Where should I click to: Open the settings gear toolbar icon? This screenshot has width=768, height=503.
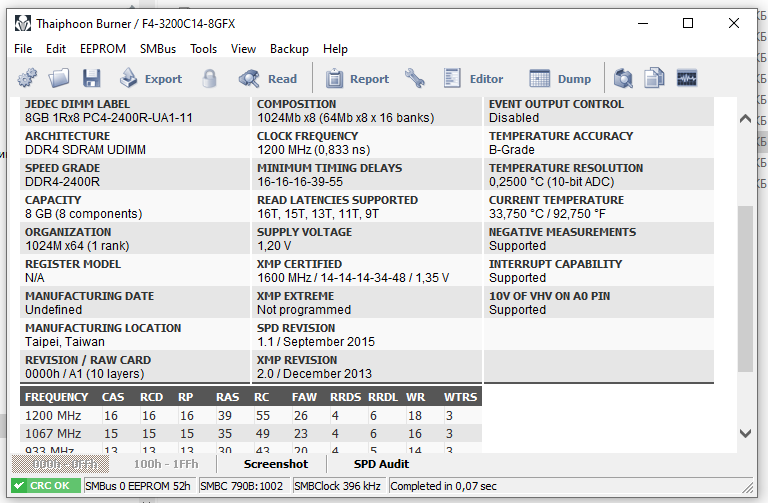(27, 78)
